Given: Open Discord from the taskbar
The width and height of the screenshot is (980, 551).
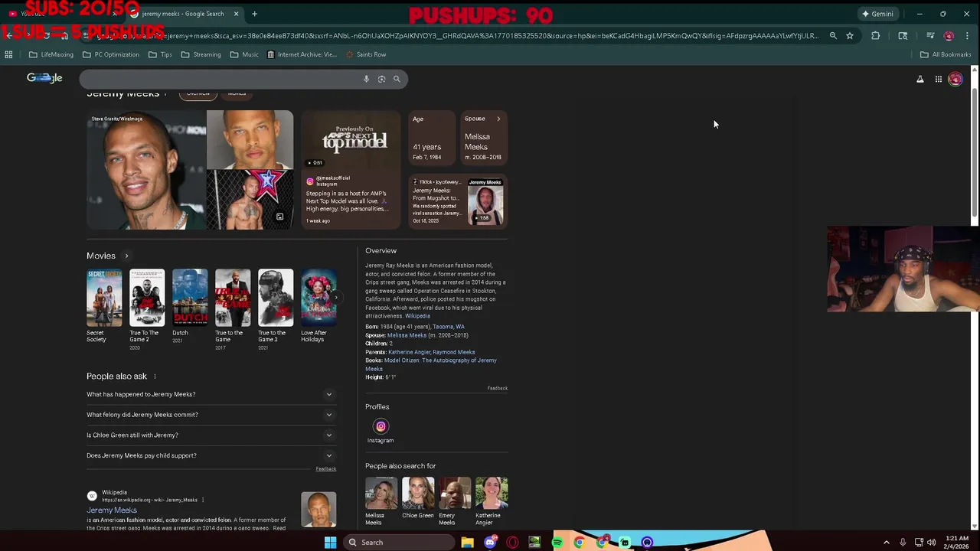Looking at the screenshot, I should [490, 543].
